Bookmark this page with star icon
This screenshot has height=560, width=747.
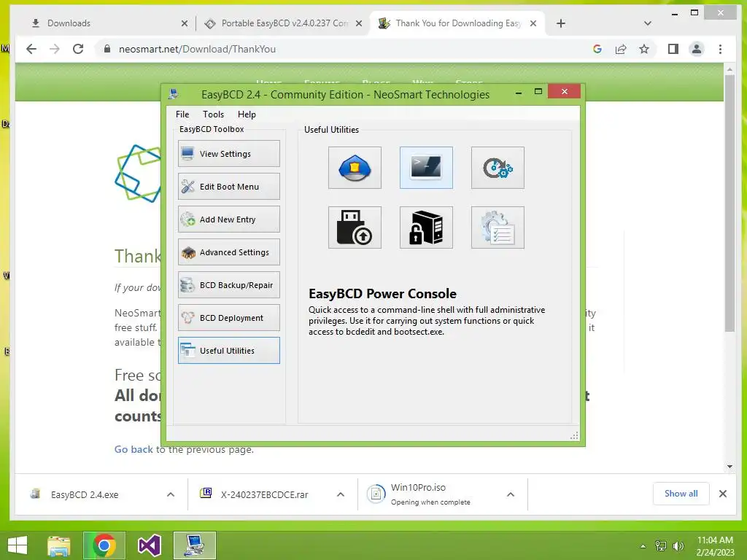pyautogui.click(x=644, y=49)
